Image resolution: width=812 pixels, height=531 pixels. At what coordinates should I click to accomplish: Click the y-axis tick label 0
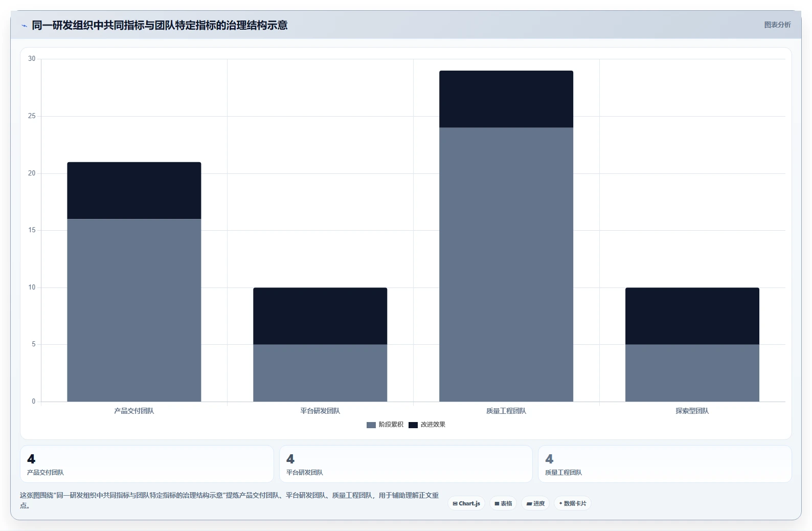34,402
